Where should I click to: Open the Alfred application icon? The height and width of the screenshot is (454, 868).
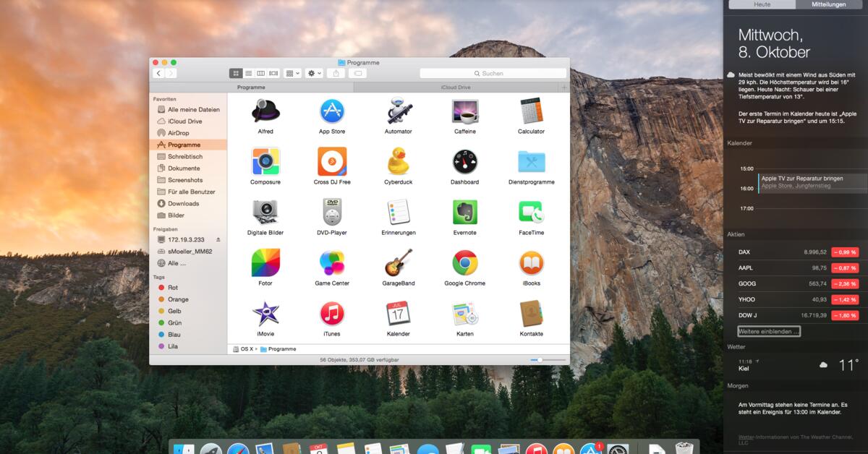265,111
